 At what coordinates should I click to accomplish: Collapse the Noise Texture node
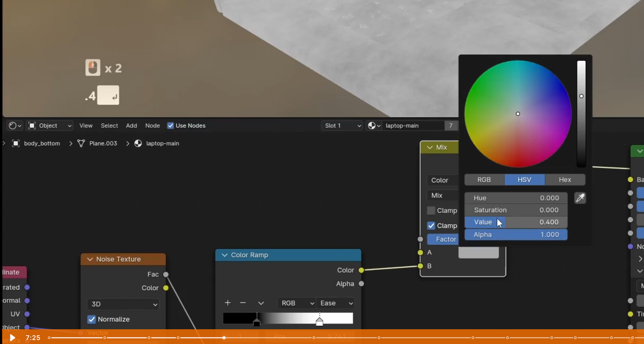(x=90, y=259)
